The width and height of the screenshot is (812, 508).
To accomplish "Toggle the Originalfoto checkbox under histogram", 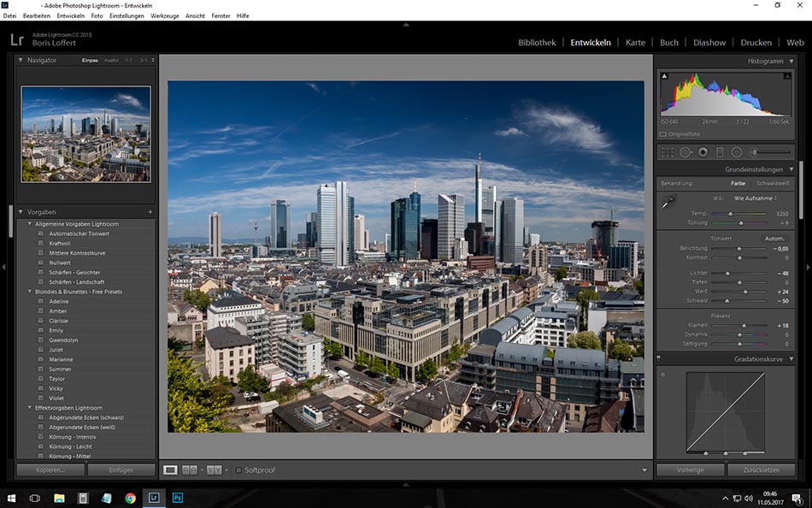I will pyautogui.click(x=663, y=134).
